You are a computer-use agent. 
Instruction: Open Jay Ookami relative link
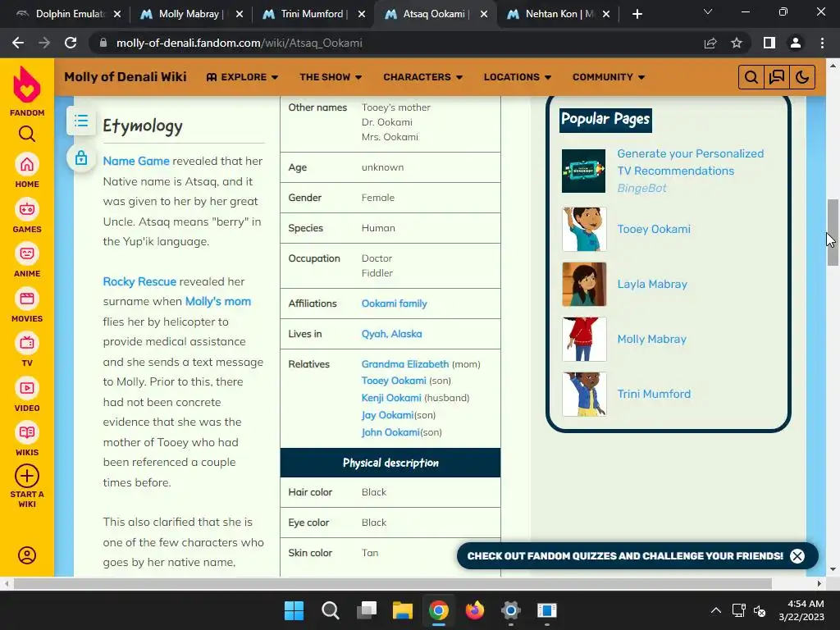[387, 415]
